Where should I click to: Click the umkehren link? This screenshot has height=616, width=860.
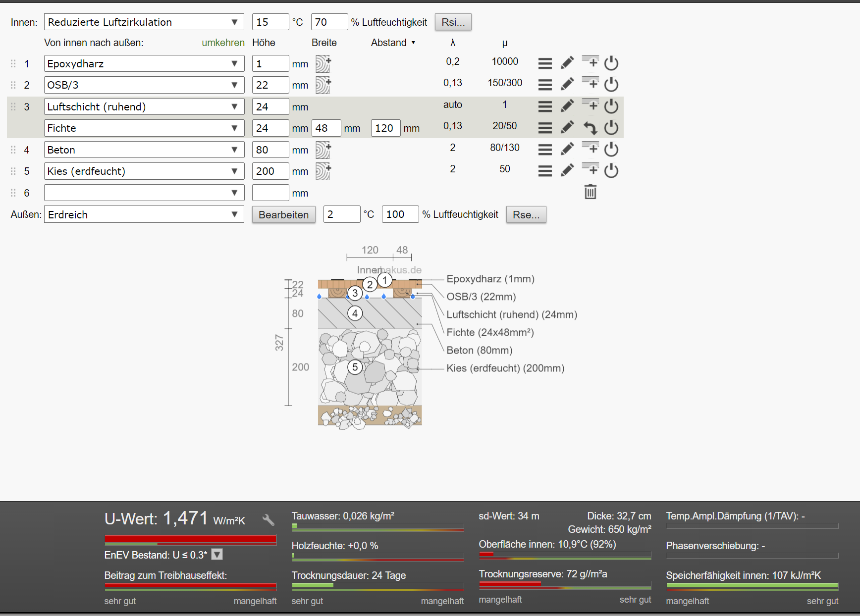(223, 43)
